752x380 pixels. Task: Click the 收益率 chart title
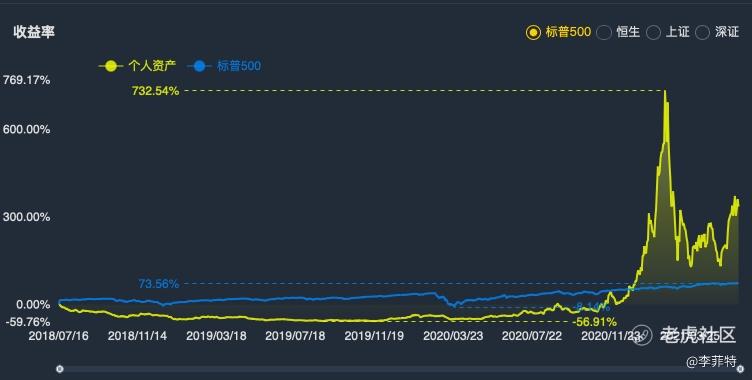click(34, 32)
